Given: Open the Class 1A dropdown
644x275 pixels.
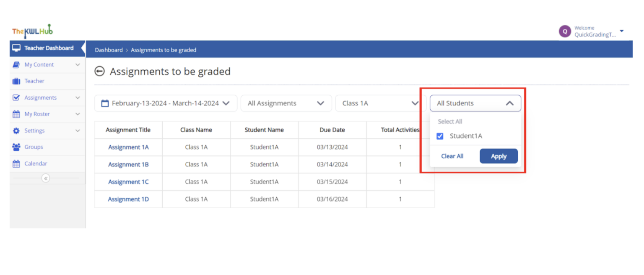Looking at the screenshot, I should click(381, 103).
